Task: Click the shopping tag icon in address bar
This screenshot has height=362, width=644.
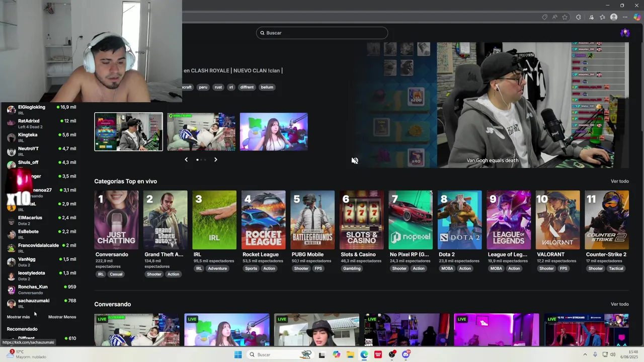Action: (x=544, y=17)
